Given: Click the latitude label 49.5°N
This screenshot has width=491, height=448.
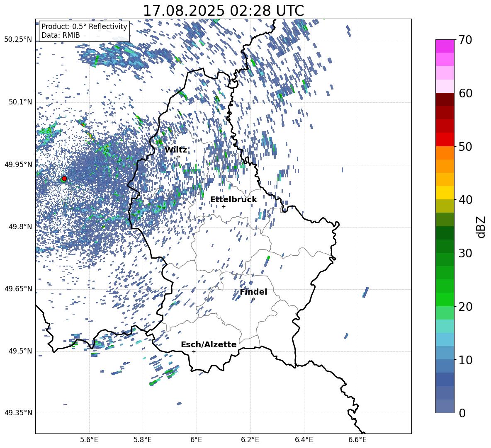Looking at the screenshot, I should point(20,351).
